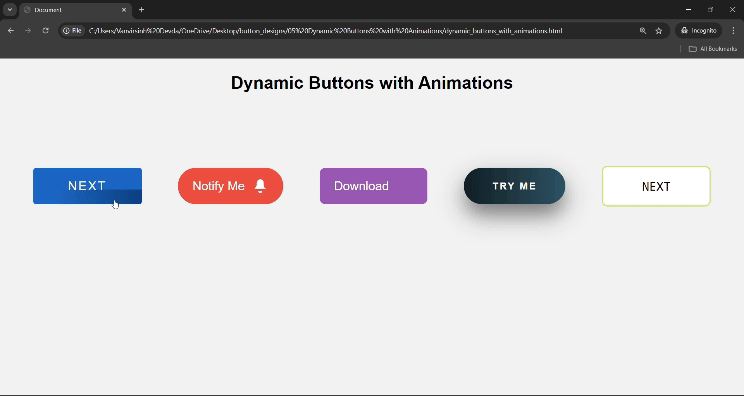Bookmark this page with star icon
The height and width of the screenshot is (396, 744).
click(659, 30)
